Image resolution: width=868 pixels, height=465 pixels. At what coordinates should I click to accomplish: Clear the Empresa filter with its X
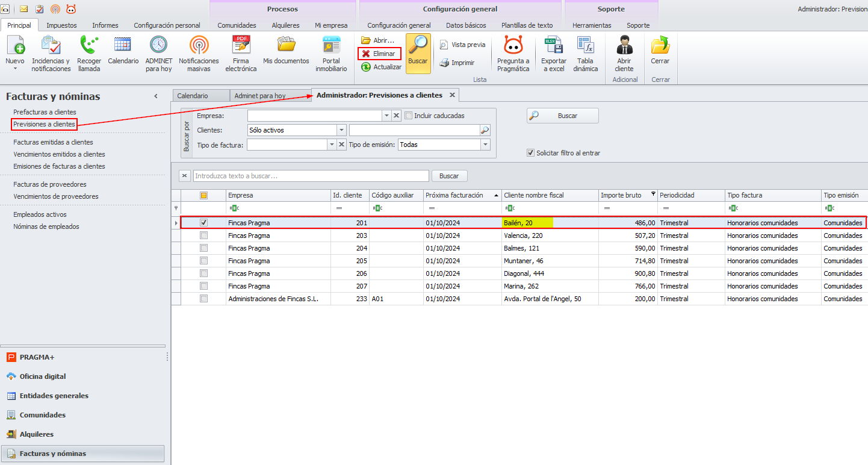(397, 116)
